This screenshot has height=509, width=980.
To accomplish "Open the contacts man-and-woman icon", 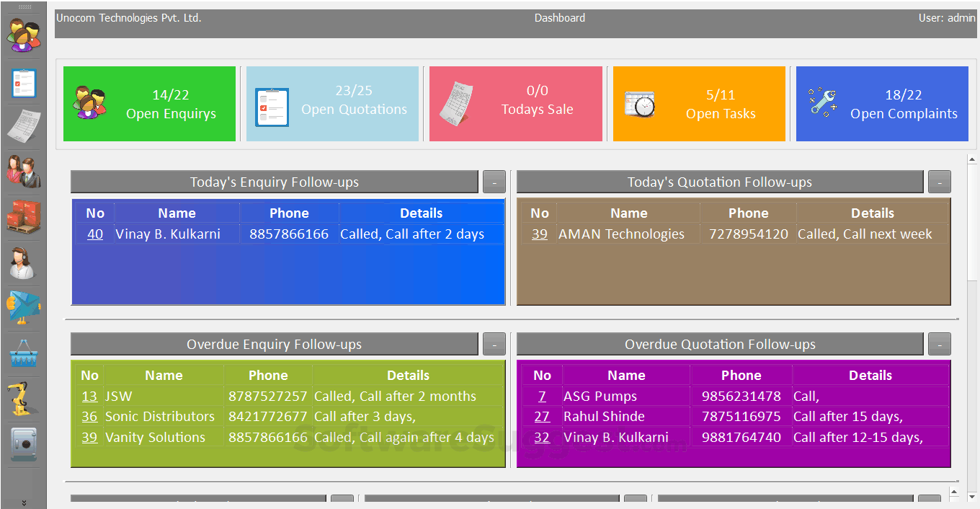I will (x=24, y=172).
